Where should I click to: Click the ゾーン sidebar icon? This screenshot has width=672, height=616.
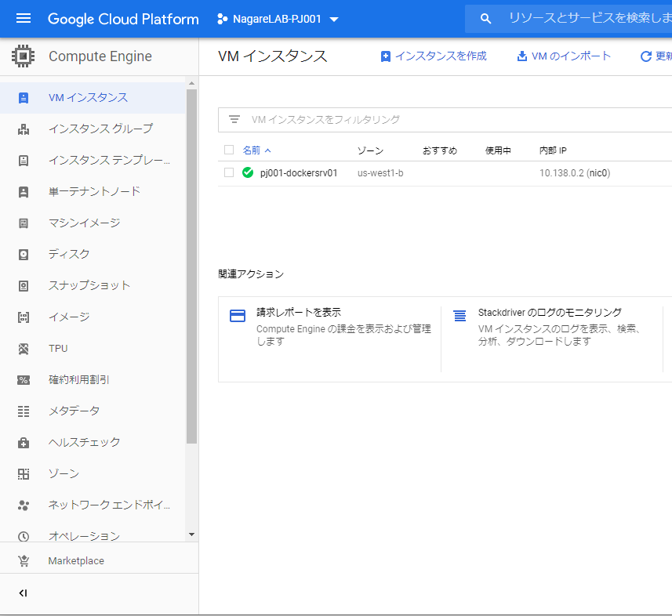(24, 474)
